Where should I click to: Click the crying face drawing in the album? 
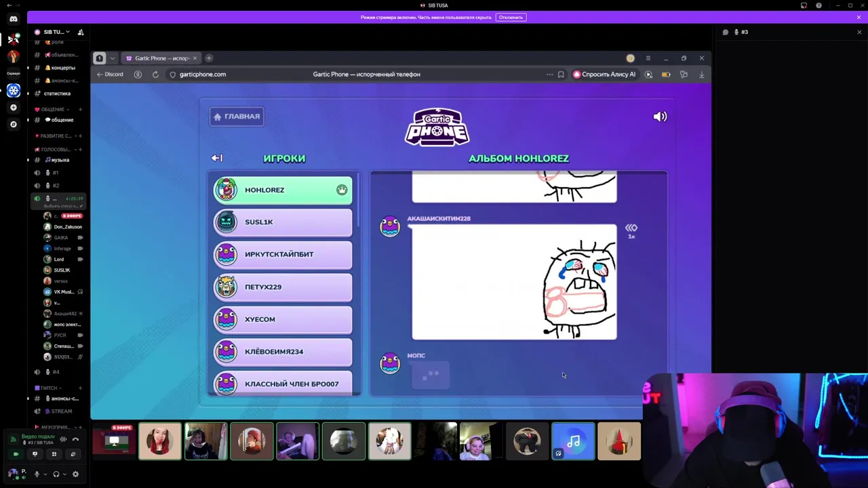514,282
